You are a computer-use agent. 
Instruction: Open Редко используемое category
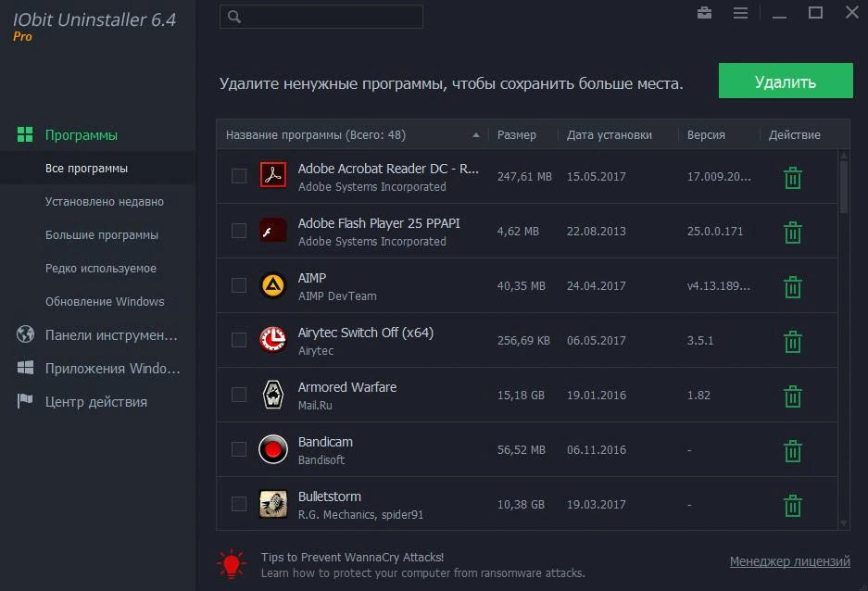point(101,268)
